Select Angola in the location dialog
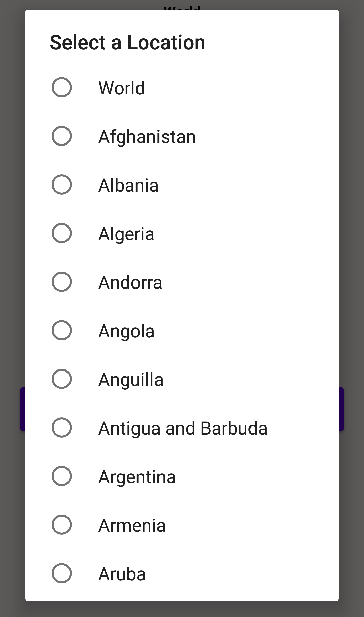This screenshot has height=617, width=364. (61, 330)
